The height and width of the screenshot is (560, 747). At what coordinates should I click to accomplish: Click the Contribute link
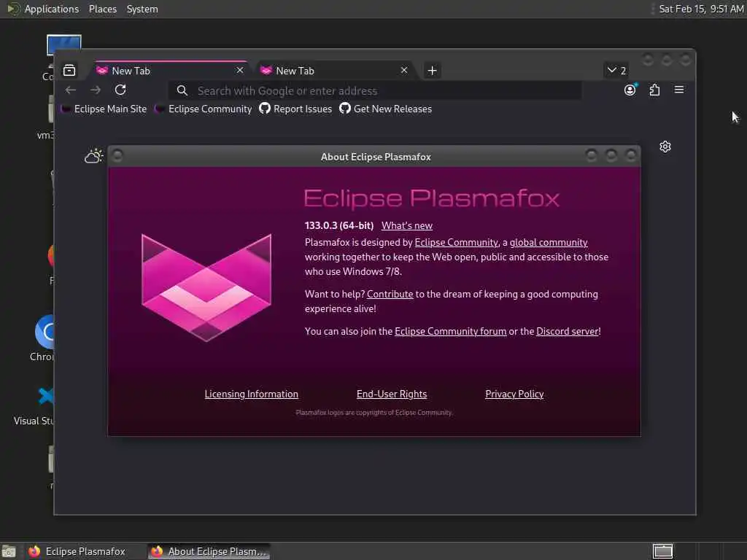390,295
